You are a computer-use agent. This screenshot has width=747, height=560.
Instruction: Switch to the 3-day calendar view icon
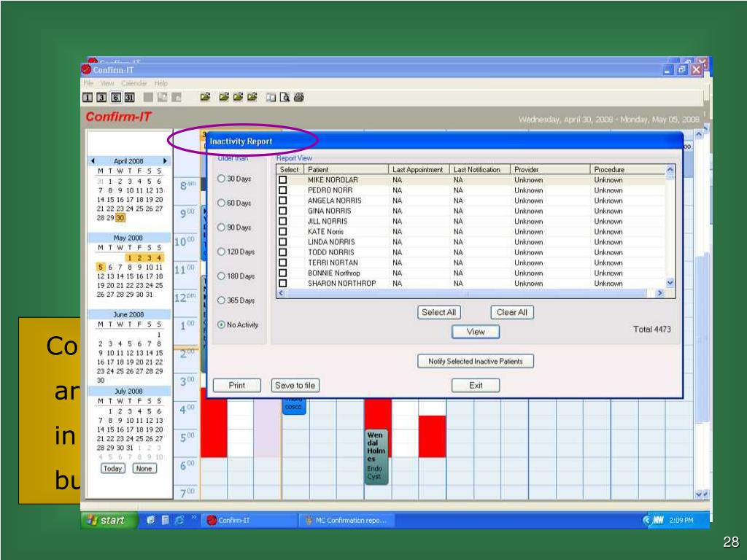[x=101, y=98]
